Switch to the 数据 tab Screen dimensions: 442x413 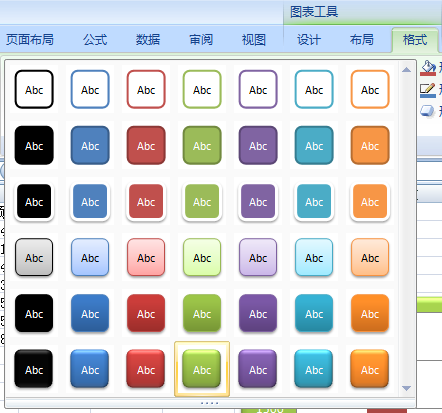148,40
